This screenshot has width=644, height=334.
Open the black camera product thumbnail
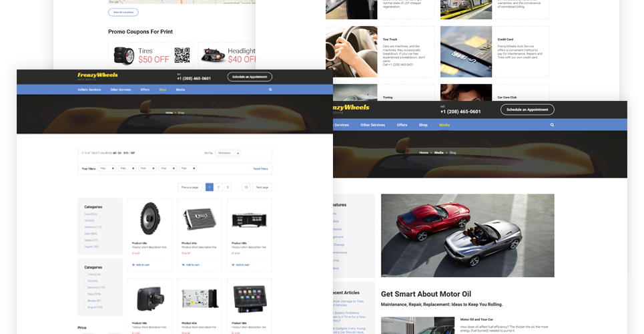coord(150,298)
